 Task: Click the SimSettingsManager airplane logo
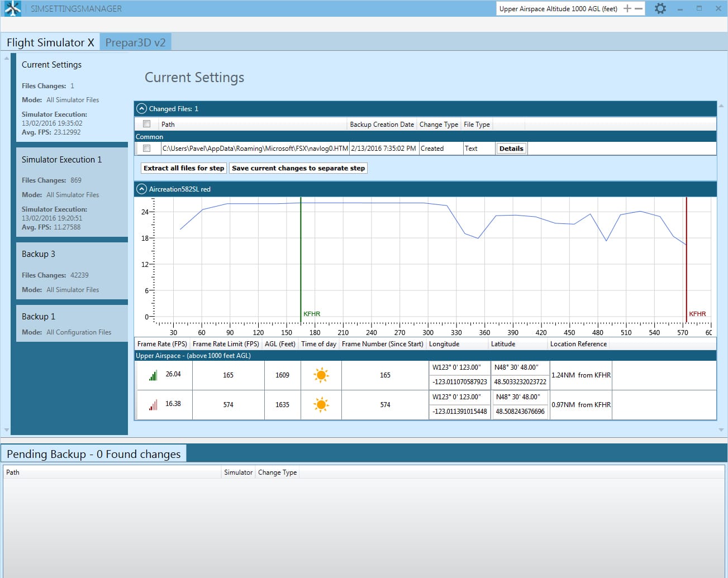pyautogui.click(x=12, y=9)
